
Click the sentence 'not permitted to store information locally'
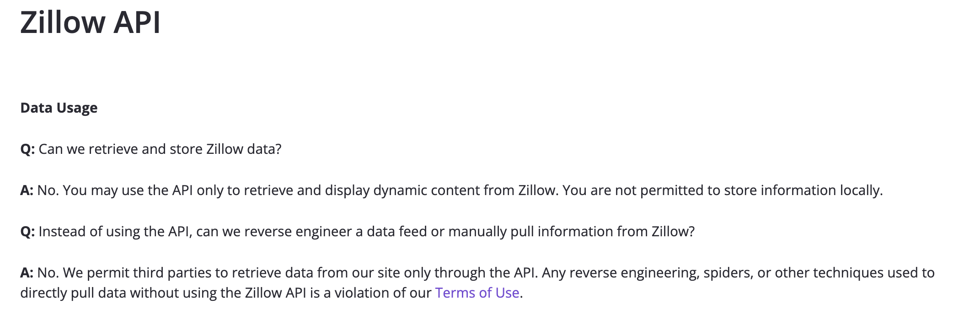tap(723, 190)
